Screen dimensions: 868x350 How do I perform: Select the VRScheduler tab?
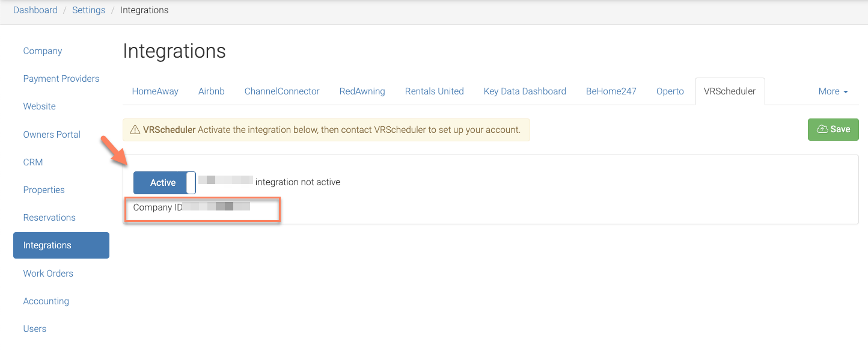point(730,91)
